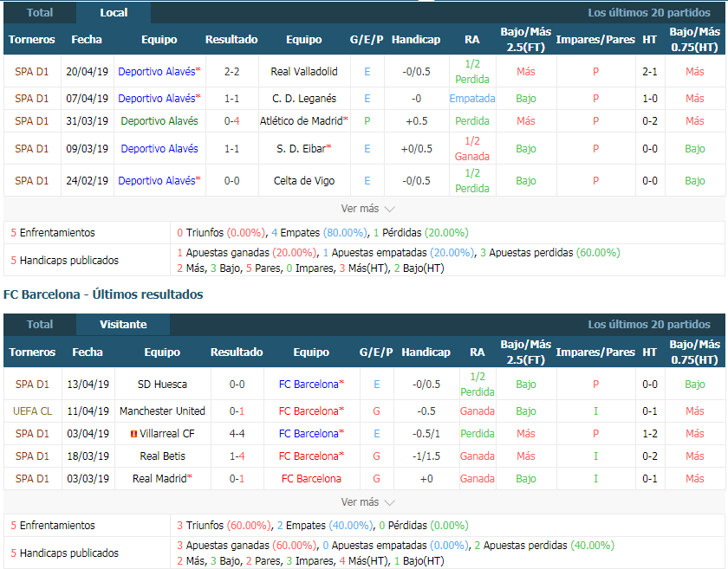Click the 4-4 result of Villarreal CF match
Viewport: 728px width, 569px height.
tap(237, 434)
